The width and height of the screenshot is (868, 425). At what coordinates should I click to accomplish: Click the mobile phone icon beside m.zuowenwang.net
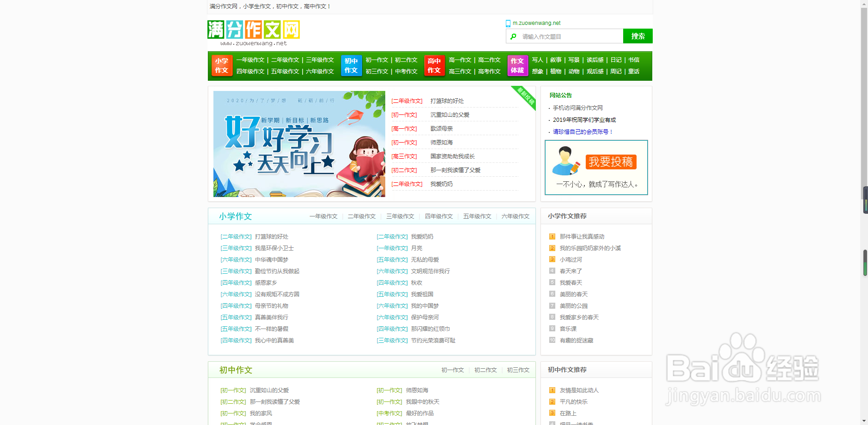point(507,23)
